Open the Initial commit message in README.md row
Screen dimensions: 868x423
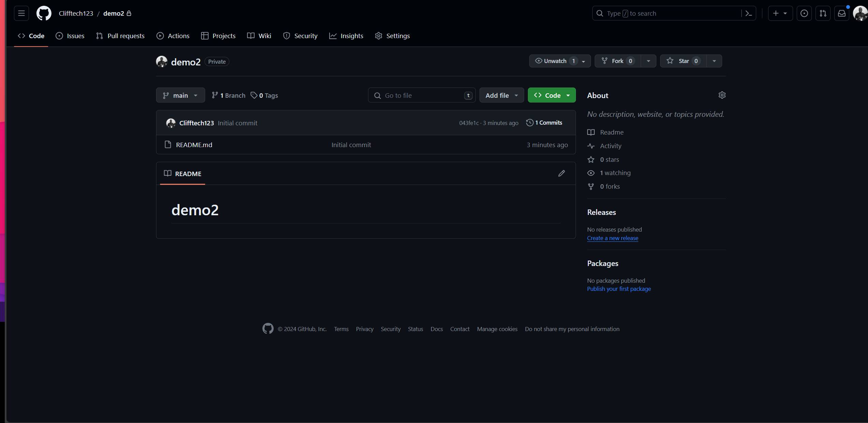point(351,145)
